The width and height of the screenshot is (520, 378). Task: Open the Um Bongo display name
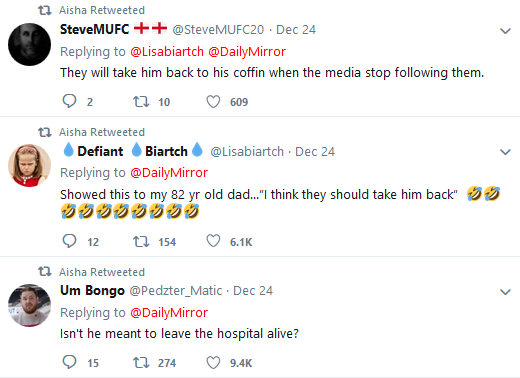pos(92,291)
